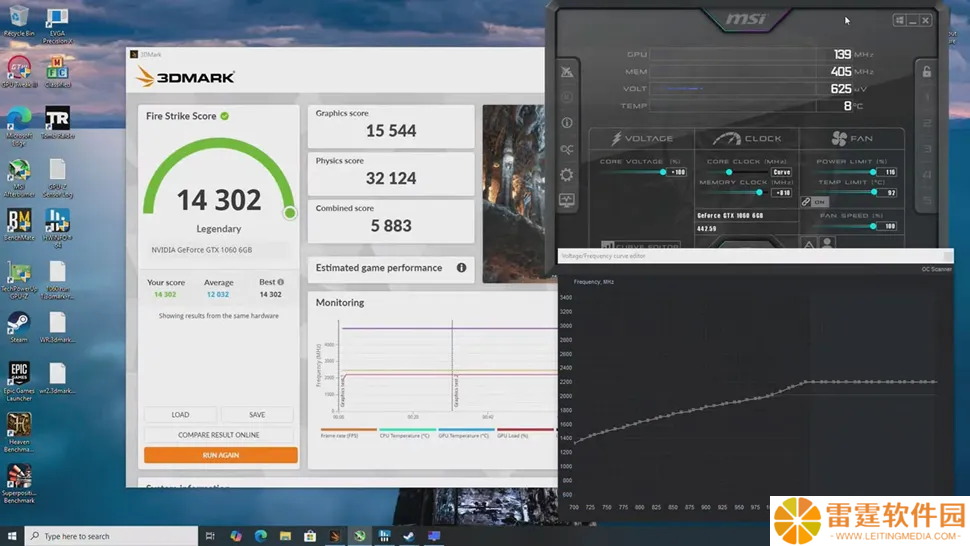Click SAVE button in 3DMark
970x546 pixels.
tap(257, 414)
